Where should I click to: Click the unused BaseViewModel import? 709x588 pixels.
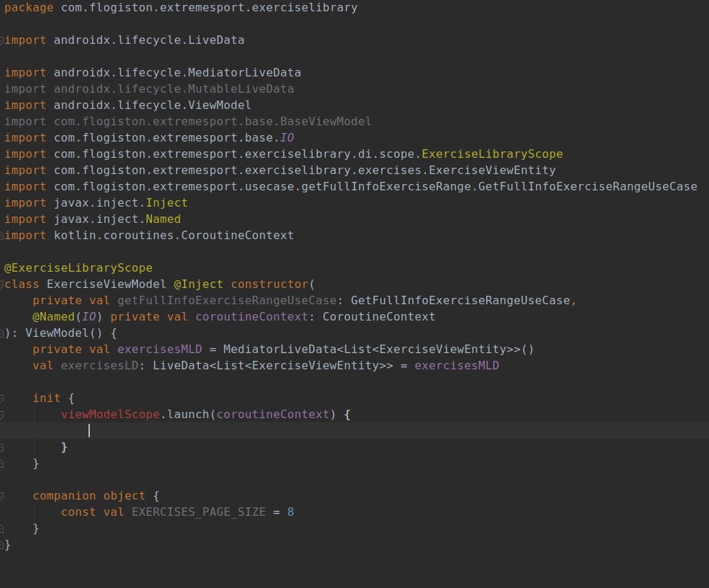pyautogui.click(x=188, y=122)
